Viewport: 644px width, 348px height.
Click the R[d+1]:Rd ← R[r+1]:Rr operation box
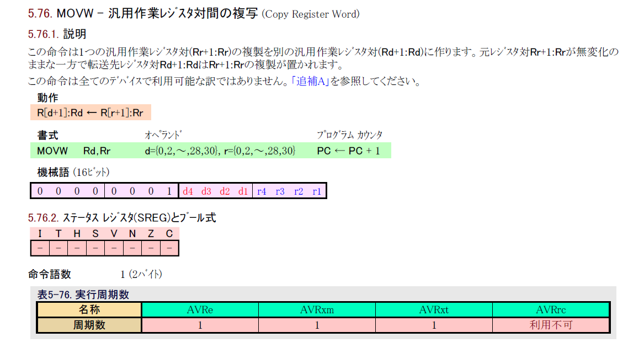[x=91, y=113]
